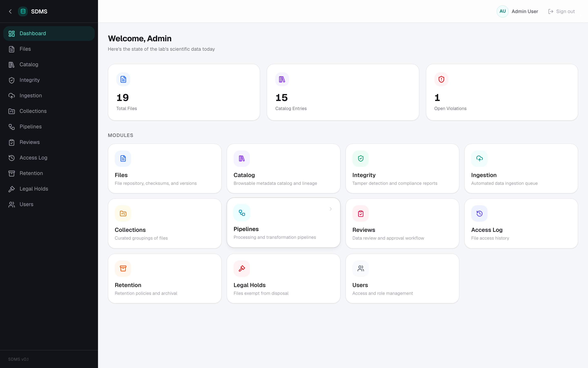Click the Catalog library icon in sidebar

coord(11,65)
